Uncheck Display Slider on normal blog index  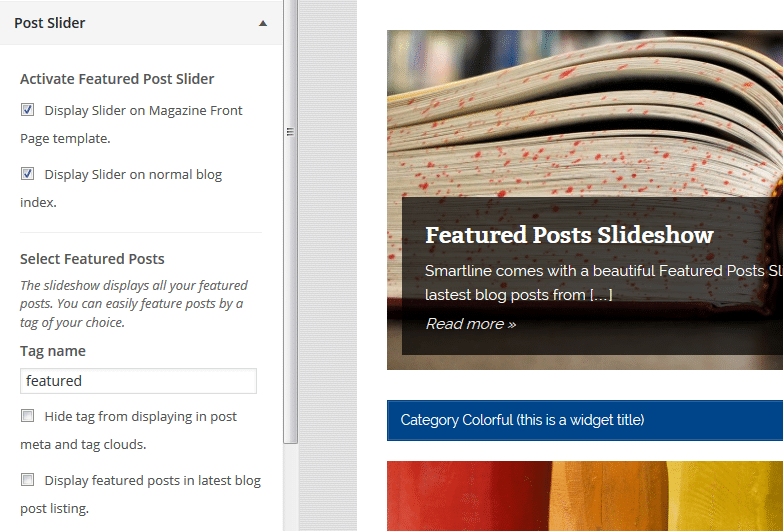point(27,173)
